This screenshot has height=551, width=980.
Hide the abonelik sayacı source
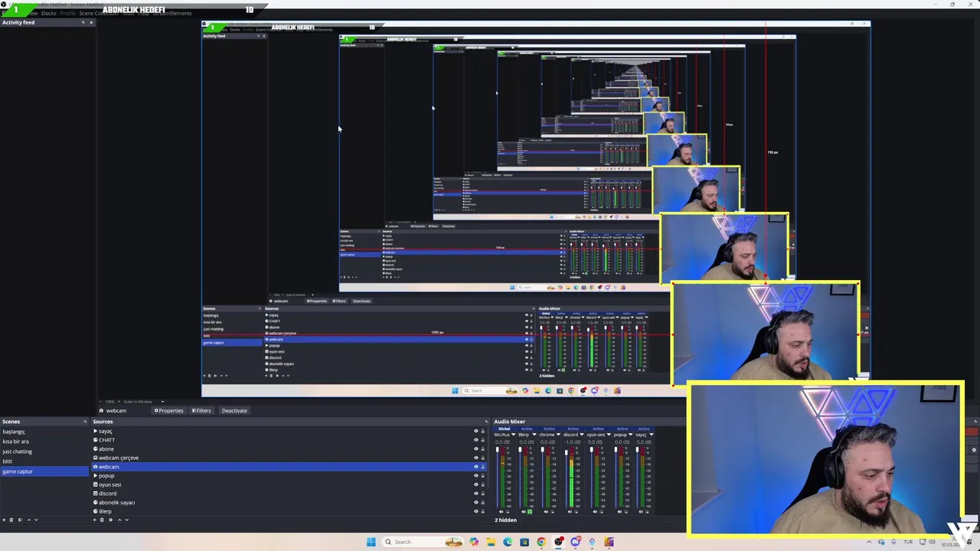click(475, 503)
